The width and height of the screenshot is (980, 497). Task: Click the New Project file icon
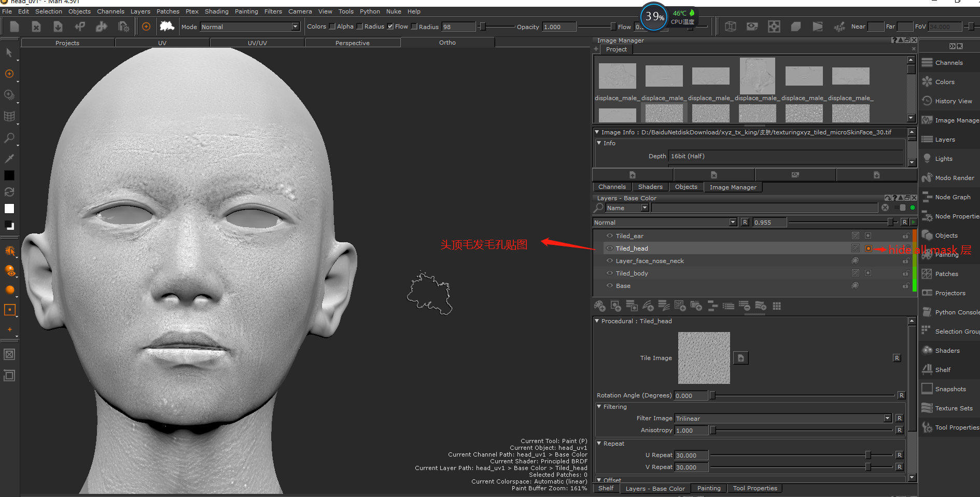[15, 26]
